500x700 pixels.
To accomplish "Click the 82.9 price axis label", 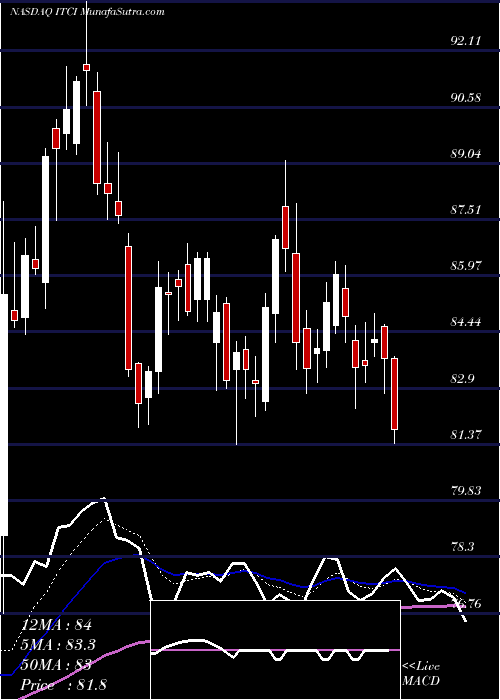I will point(462,379).
